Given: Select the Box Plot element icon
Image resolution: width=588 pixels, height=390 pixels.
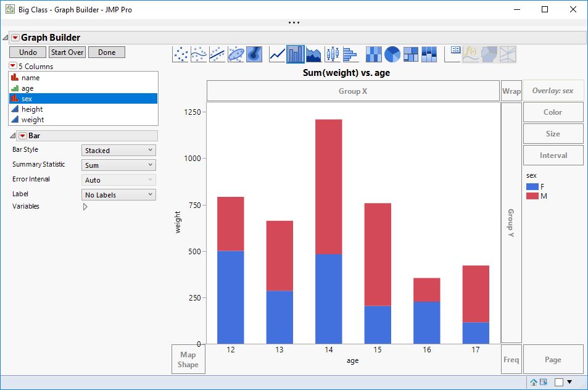Looking at the screenshot, I should pyautogui.click(x=333, y=53).
